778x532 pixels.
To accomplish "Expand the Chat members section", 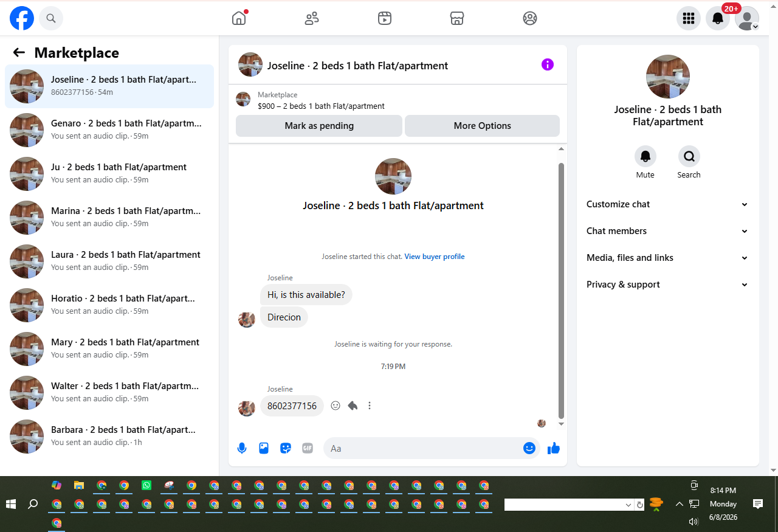I will click(667, 231).
